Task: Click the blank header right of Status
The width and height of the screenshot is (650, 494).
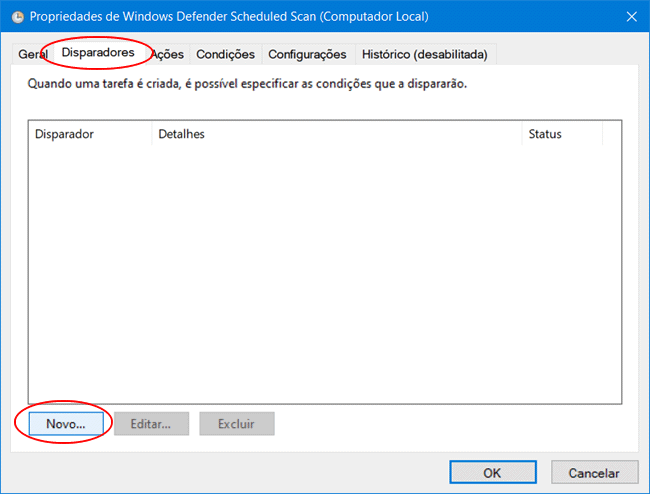Action: coord(612,134)
